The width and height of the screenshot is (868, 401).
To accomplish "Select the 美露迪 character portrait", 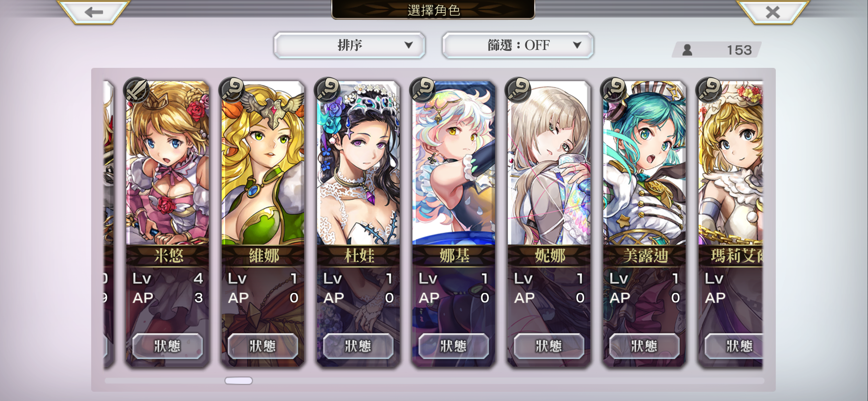I will point(644,163).
